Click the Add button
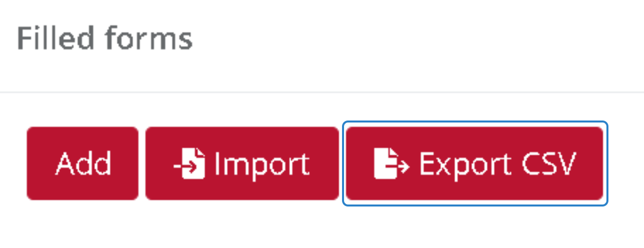The image size is (644, 248). pyautogui.click(x=83, y=163)
